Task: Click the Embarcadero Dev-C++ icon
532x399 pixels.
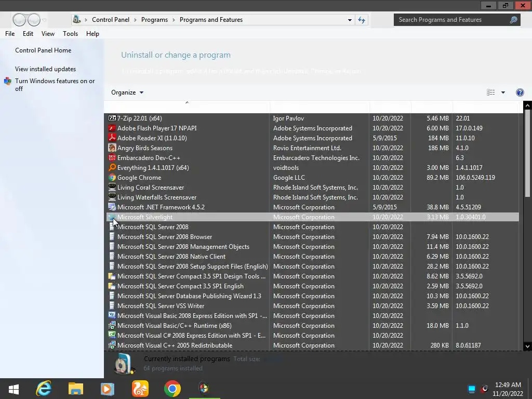Action: coord(112,157)
